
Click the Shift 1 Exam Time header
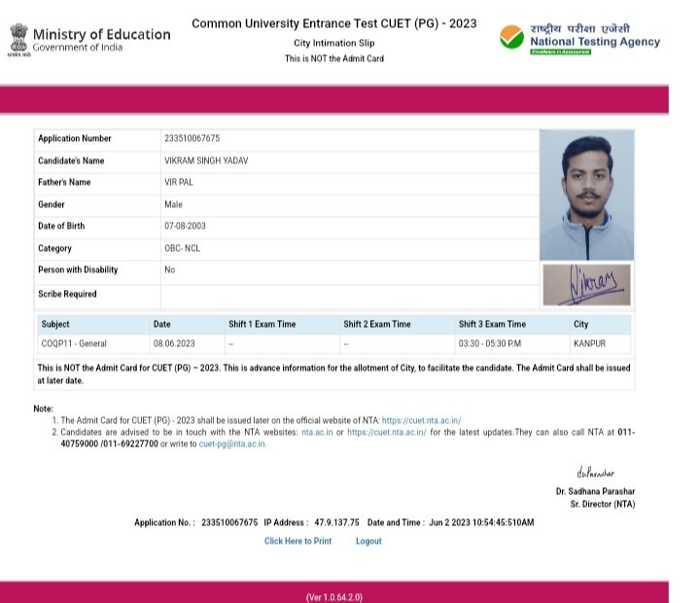[x=262, y=324]
